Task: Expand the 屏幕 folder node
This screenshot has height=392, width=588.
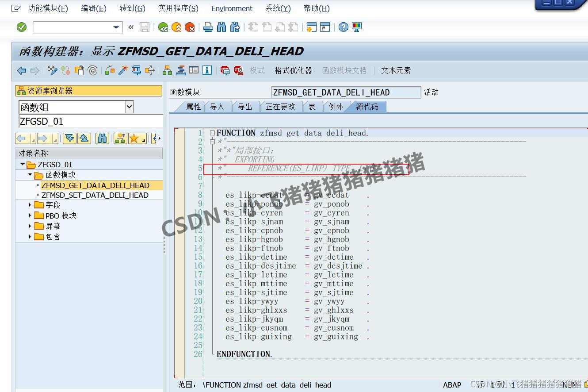Action: tap(30, 226)
